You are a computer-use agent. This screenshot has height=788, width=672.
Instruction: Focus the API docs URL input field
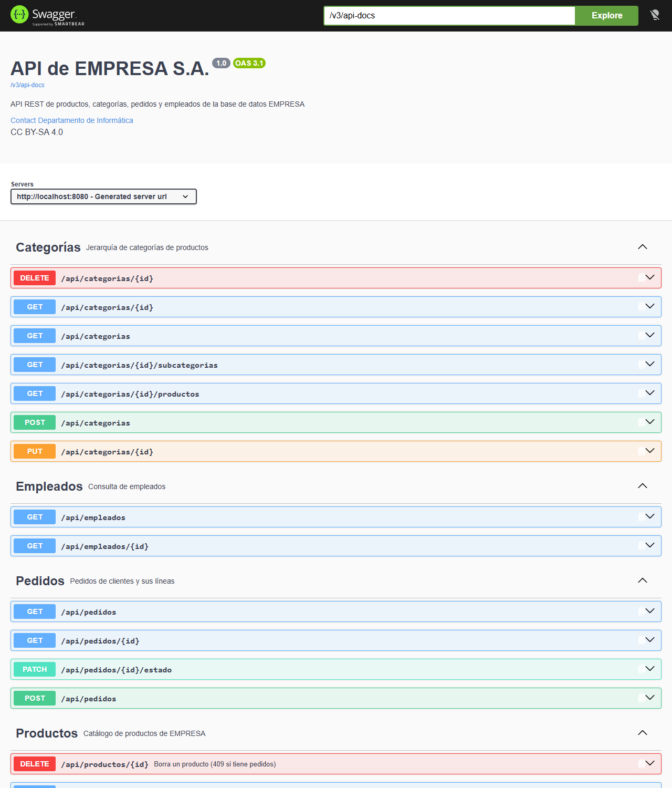click(449, 16)
